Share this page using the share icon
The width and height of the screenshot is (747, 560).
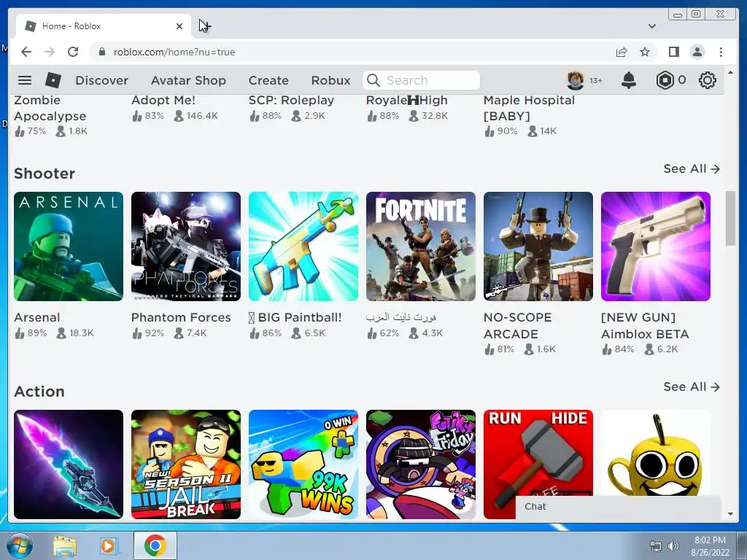tap(622, 52)
